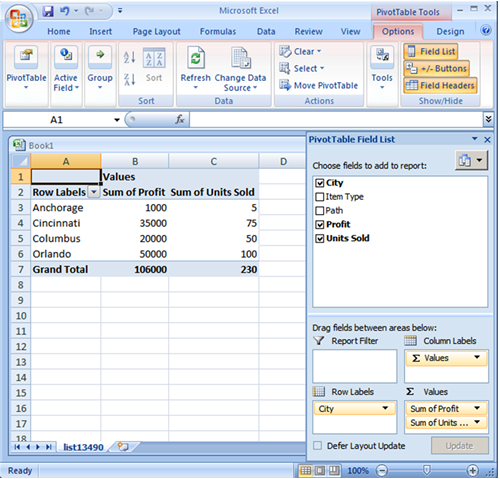
Task: Open the Office Button menu
Action: (x=18, y=19)
